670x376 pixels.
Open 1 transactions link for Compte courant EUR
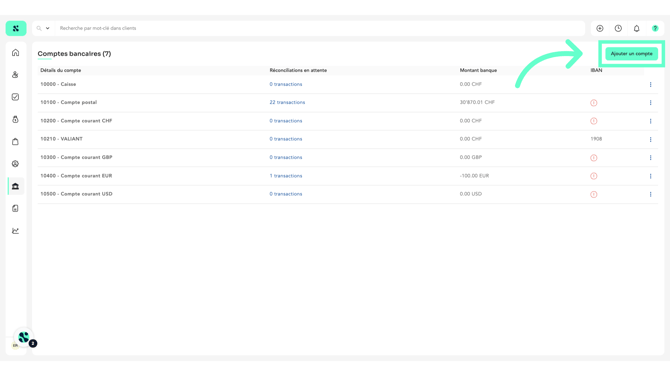pyautogui.click(x=286, y=176)
